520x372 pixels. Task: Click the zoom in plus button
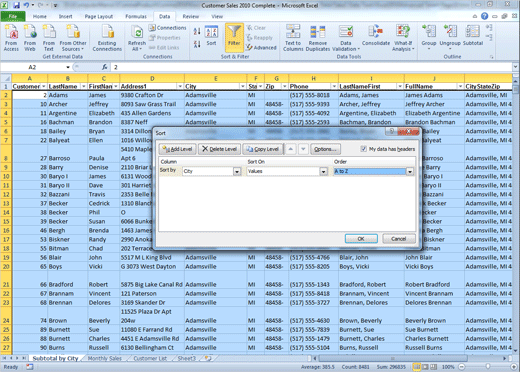pos(513,367)
